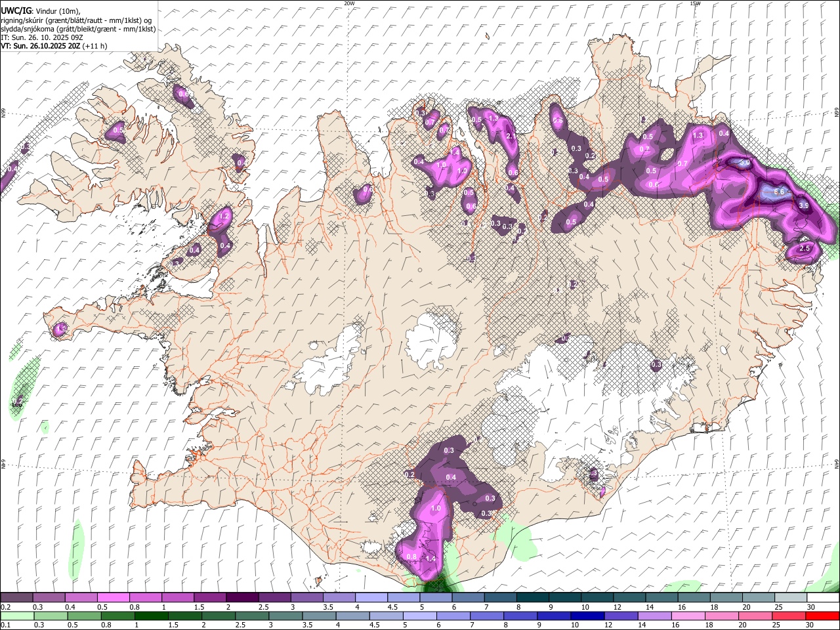Click the '2.1' precipitation value on the map
Screen dimensions: 840x630
[511, 136]
